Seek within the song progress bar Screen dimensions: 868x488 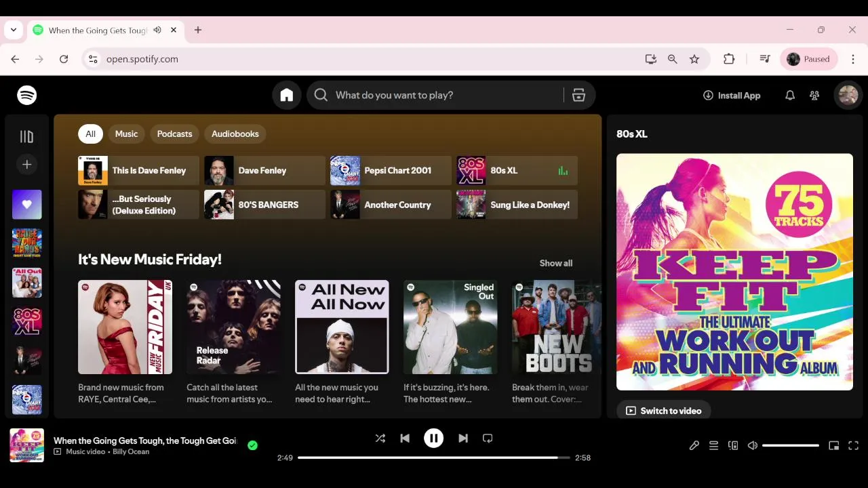tap(434, 457)
